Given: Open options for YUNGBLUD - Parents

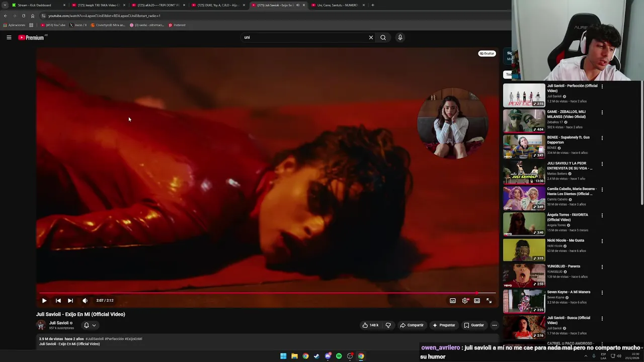Looking at the screenshot, I should pyautogui.click(x=602, y=266).
